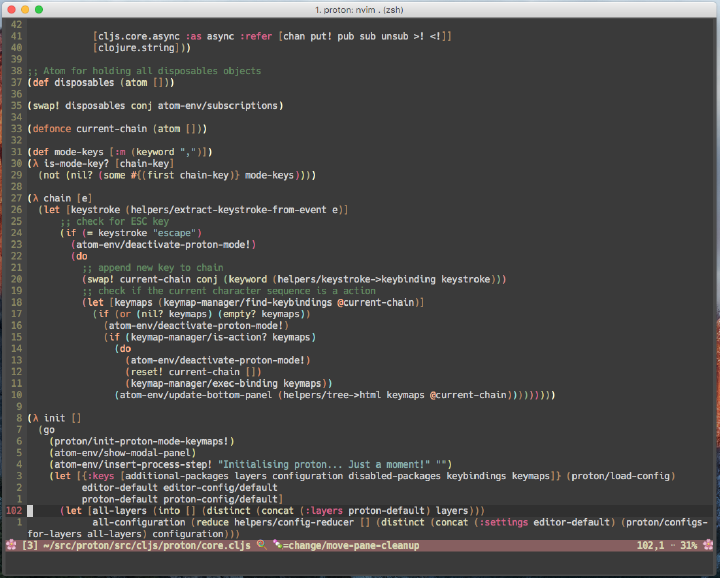Click buffer number [3] in status line

(x=30, y=545)
